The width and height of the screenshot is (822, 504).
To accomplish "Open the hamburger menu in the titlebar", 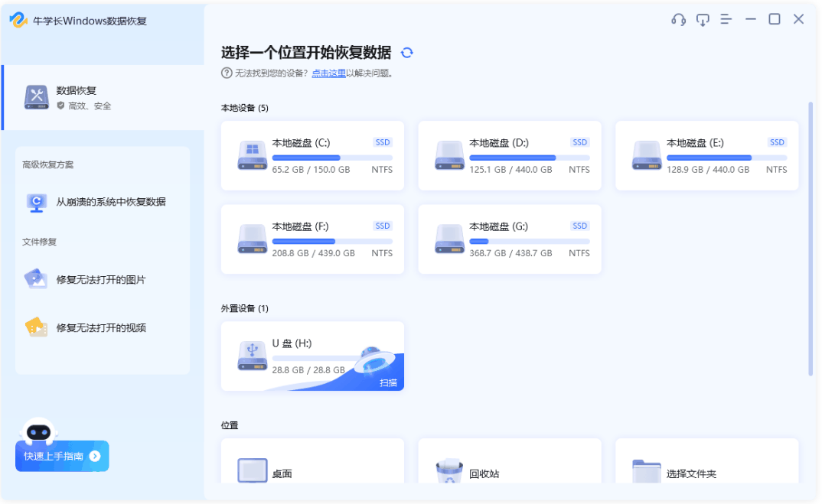I will point(726,19).
